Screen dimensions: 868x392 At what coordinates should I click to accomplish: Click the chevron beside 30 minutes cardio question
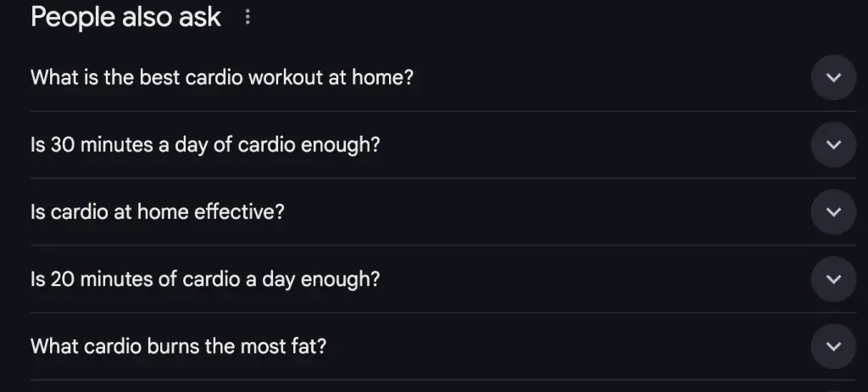(x=834, y=145)
